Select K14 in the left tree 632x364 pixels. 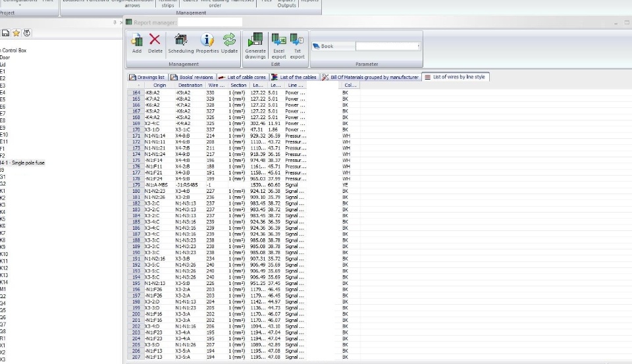click(4, 282)
